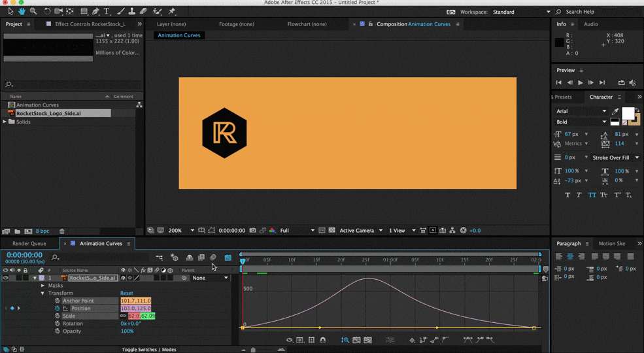The image size is (644, 353).
Task: Select the Pen tool
Action: click(95, 12)
